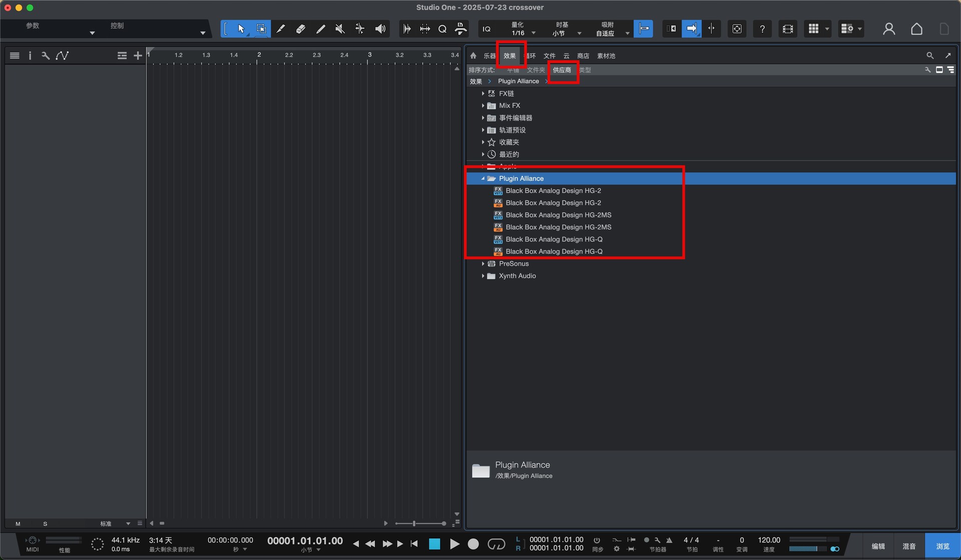Click the browser wrench settings icon
Image resolution: width=961 pixels, height=560 pixels.
(927, 70)
